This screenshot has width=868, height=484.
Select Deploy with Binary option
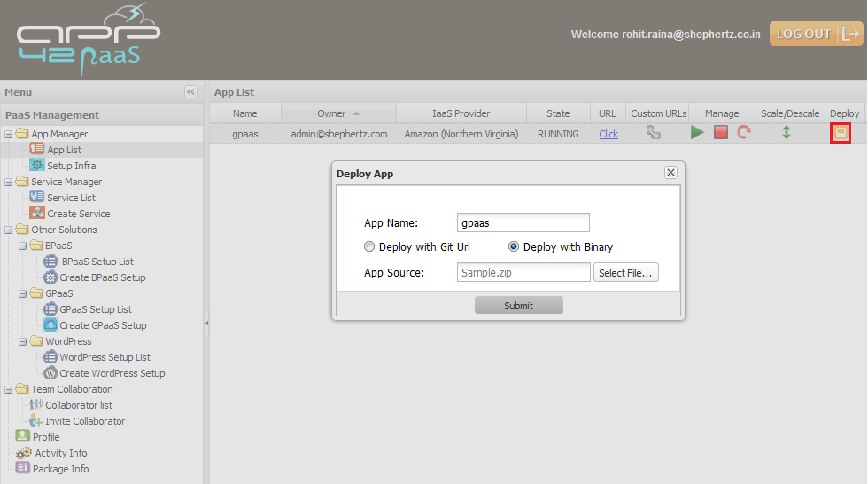point(514,247)
